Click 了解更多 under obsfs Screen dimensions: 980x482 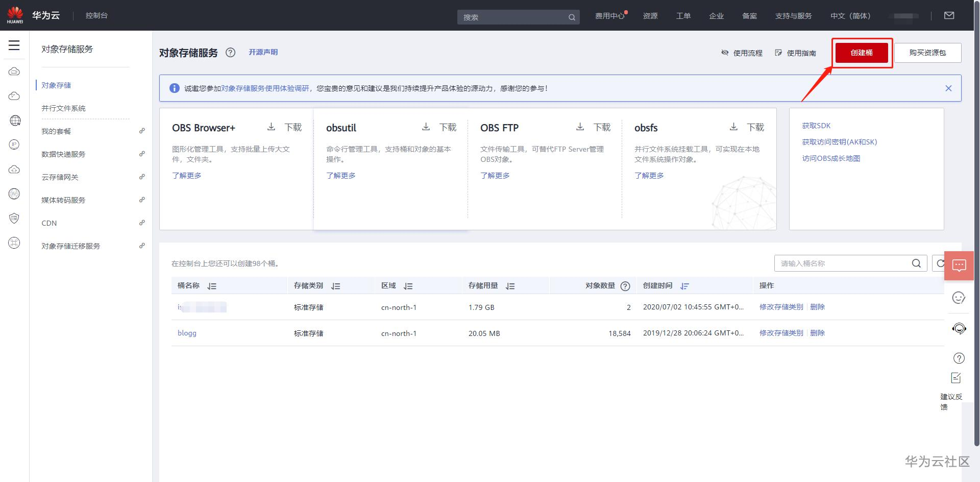[x=649, y=176]
